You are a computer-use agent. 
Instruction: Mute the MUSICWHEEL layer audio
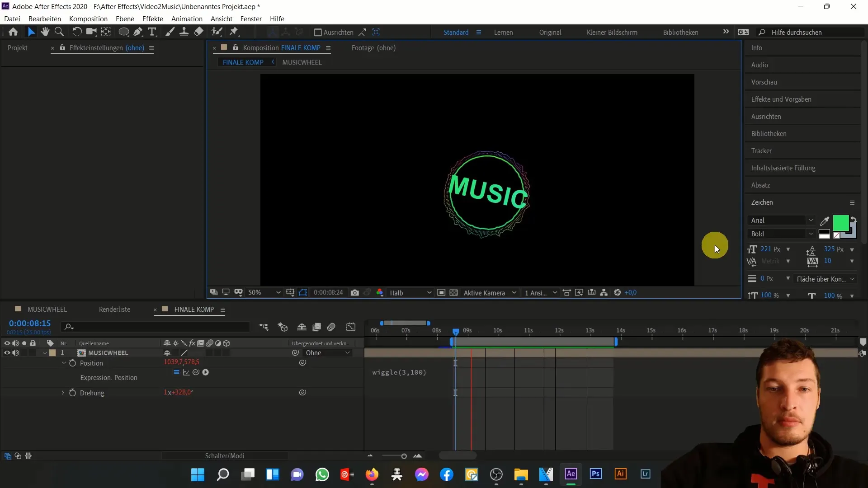[16, 353]
